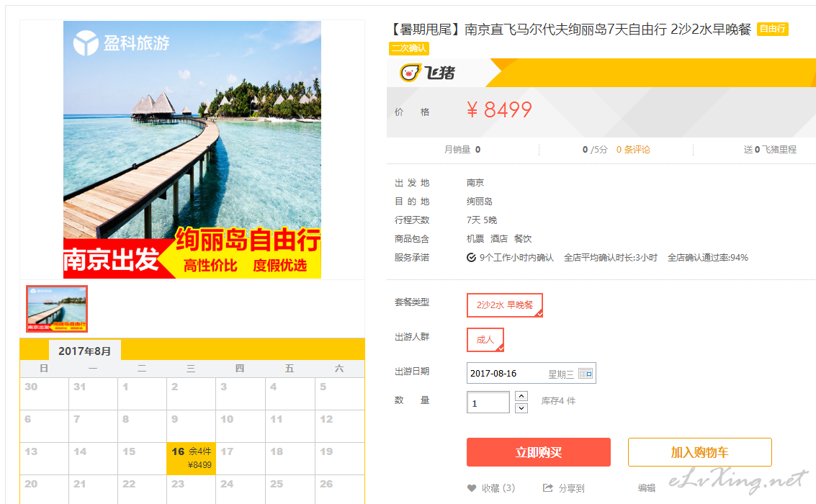Screen dimensions: 816x504
Task: Click the 立即购买 buy now button
Action: (x=539, y=452)
